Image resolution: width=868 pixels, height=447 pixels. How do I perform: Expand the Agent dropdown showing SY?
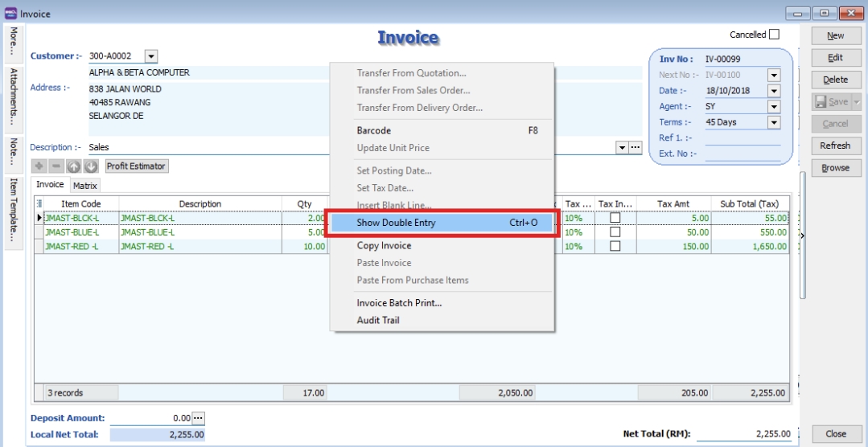click(773, 107)
